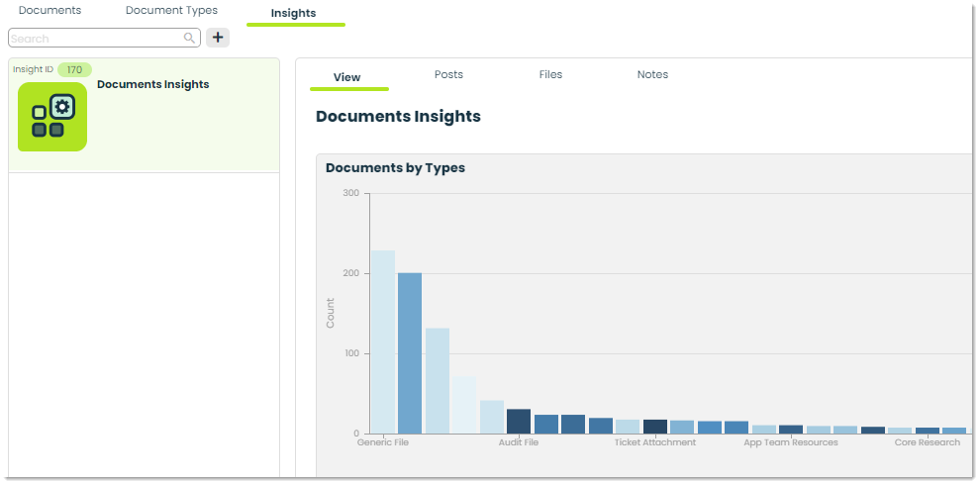Open the Notes tab
Image resolution: width=980 pixels, height=485 pixels.
[652, 74]
